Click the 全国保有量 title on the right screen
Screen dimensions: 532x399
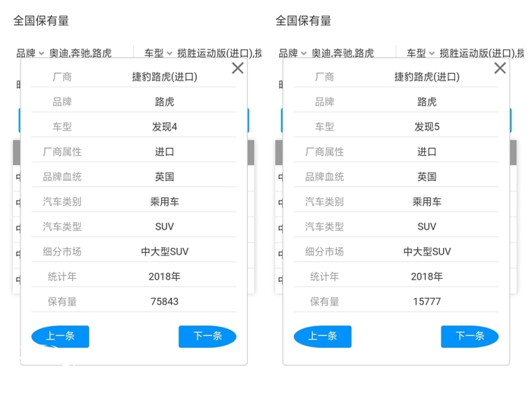(x=303, y=21)
